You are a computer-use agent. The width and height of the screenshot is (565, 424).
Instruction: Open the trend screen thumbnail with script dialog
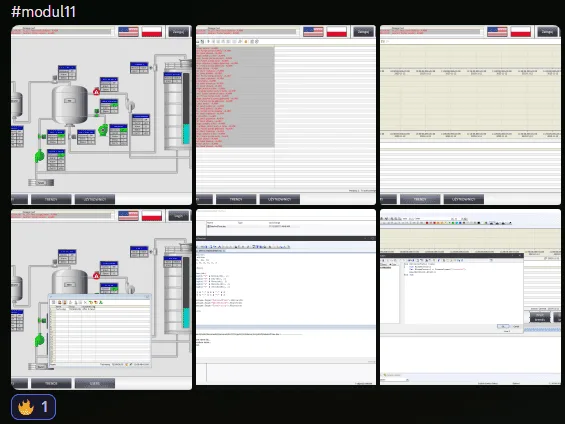pos(470,297)
